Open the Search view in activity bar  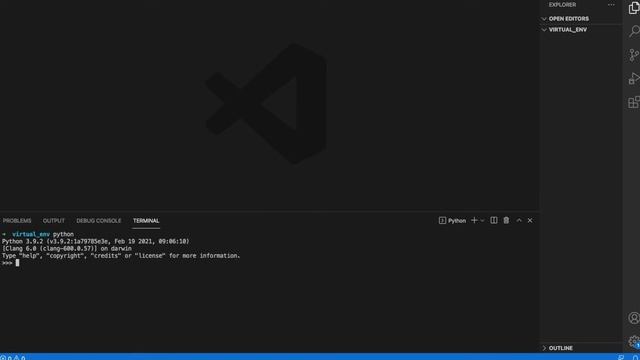634,31
